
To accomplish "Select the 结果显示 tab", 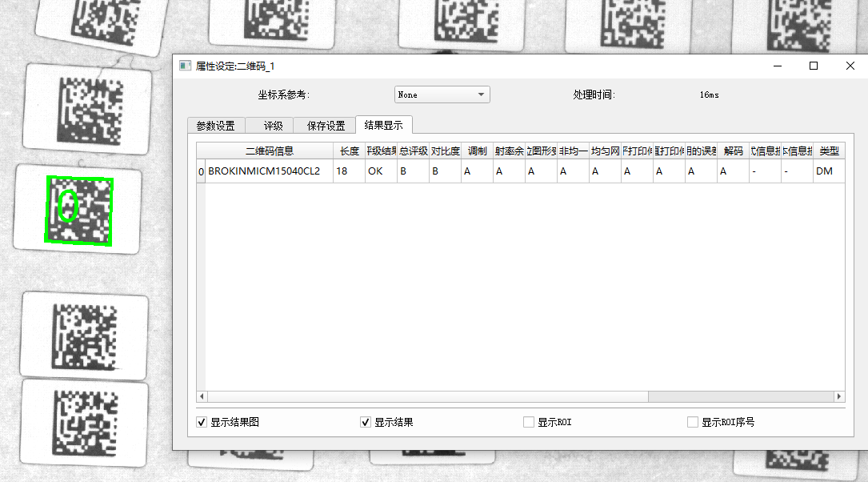I will (383, 125).
